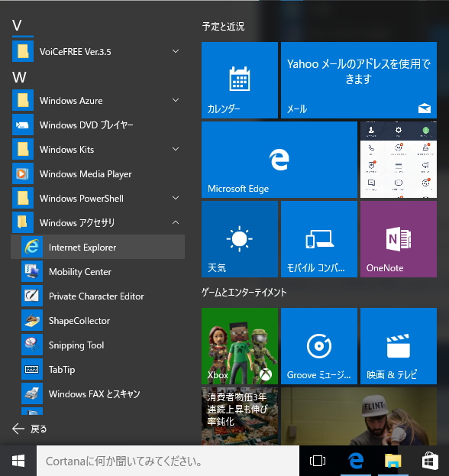Open the Windows FAX とスキャン icon
This screenshot has width=449, height=476.
coord(32,393)
